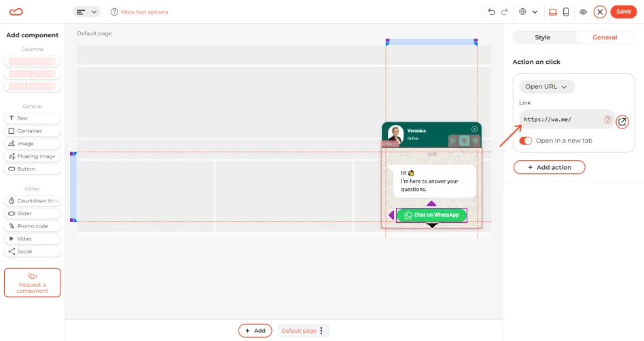
Task: Click the purple left arrow handle
Action: tap(391, 215)
